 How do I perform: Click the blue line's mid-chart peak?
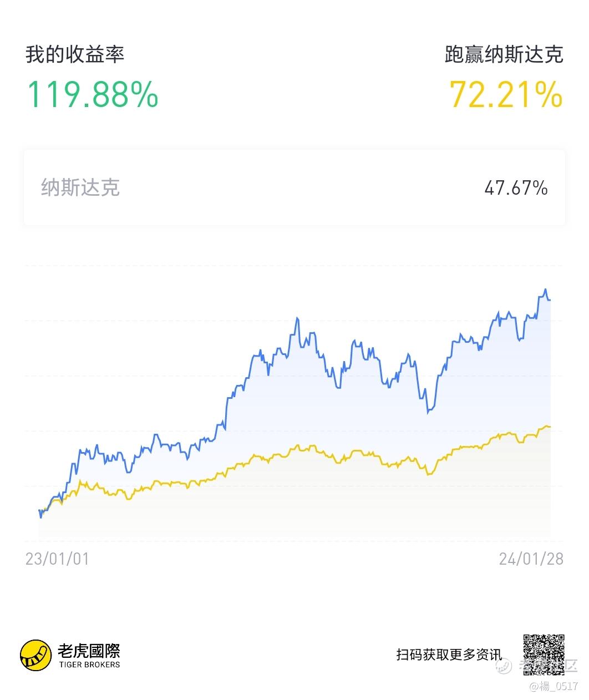298,318
